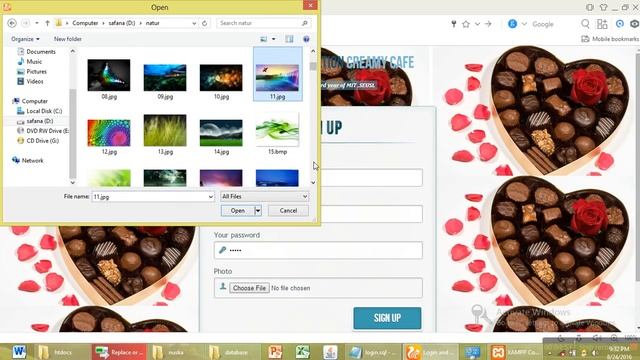Click the blue search engine icon
The height and width of the screenshot is (360, 640).
(x=512, y=24)
